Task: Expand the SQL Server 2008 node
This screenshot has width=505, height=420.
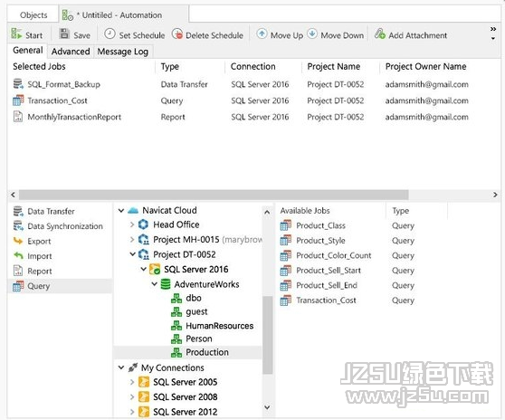Action: [132, 396]
